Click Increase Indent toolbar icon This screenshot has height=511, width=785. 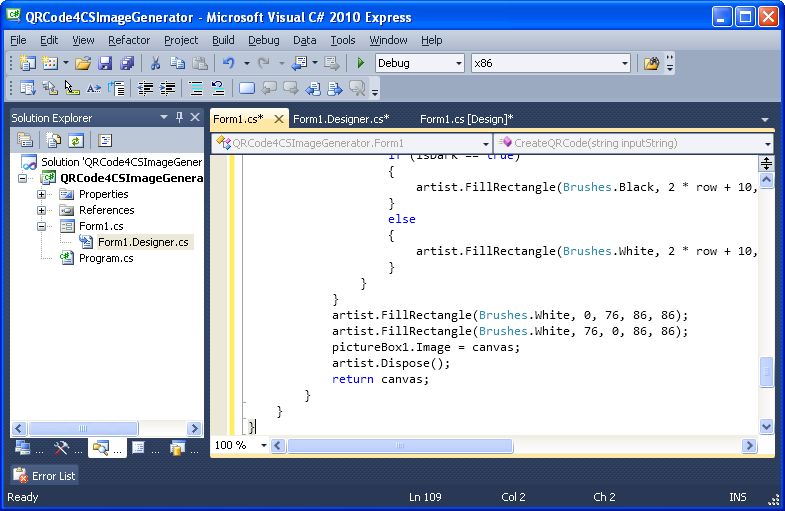[x=169, y=88]
